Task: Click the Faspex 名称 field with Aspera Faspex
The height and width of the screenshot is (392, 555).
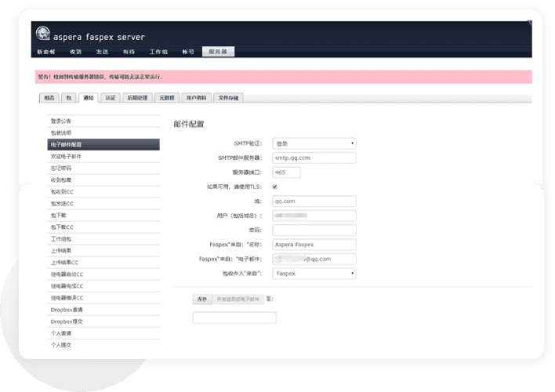Action: click(x=314, y=245)
